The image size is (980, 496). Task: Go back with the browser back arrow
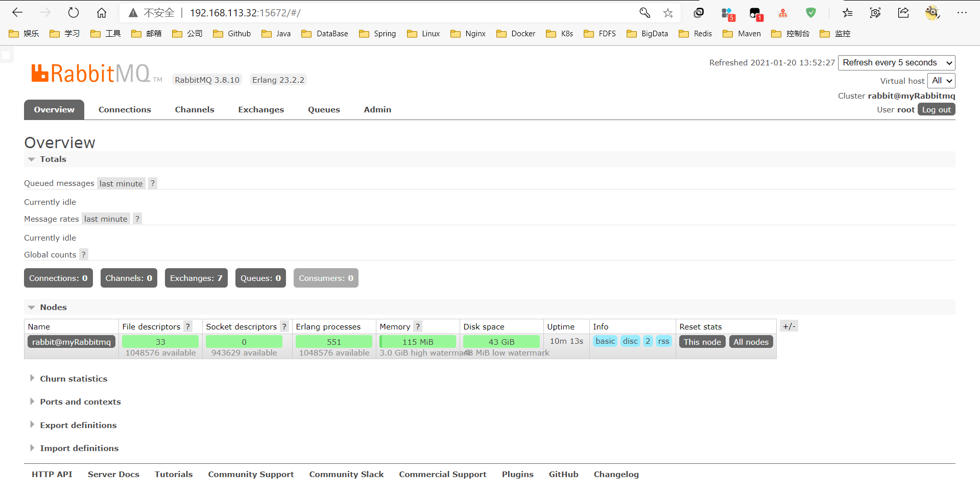pyautogui.click(x=17, y=13)
